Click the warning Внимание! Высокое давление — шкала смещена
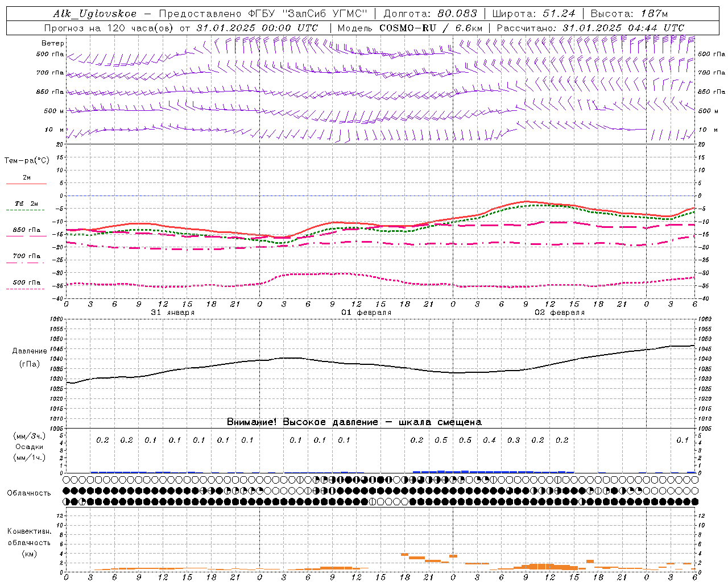The width and height of the screenshot is (728, 582). click(x=354, y=422)
